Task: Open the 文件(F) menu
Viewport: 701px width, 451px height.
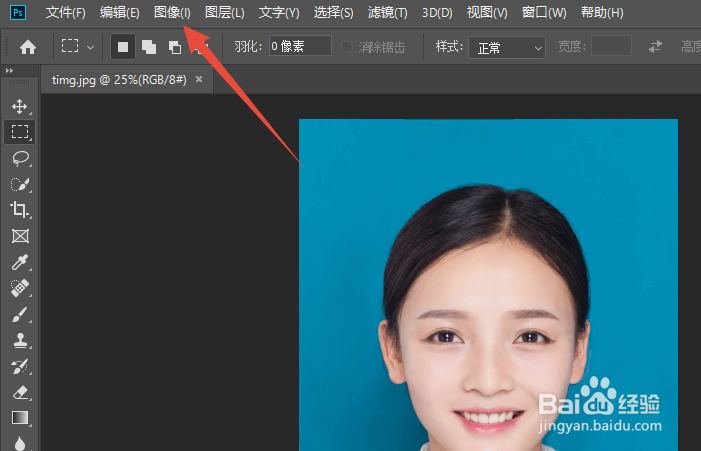Action: pos(65,13)
